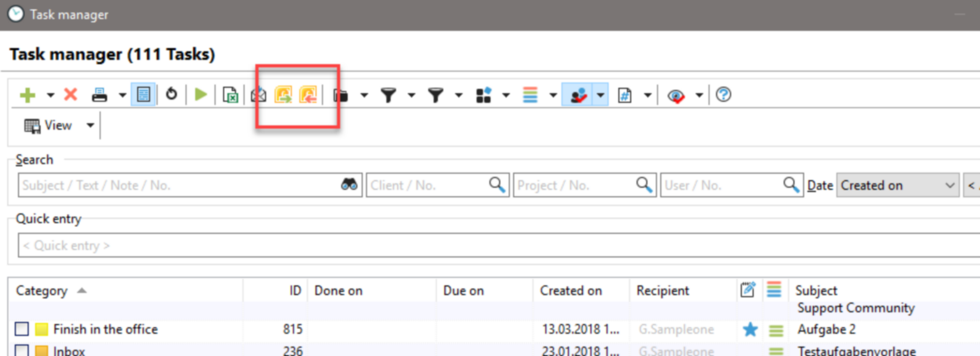
Task: Tick the checkbox for Finish in the office
Action: 22,329
